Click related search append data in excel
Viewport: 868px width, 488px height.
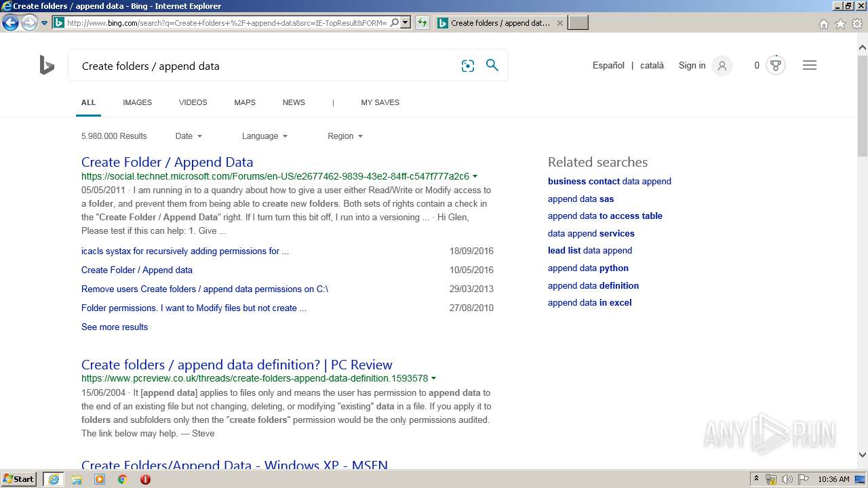click(x=589, y=302)
